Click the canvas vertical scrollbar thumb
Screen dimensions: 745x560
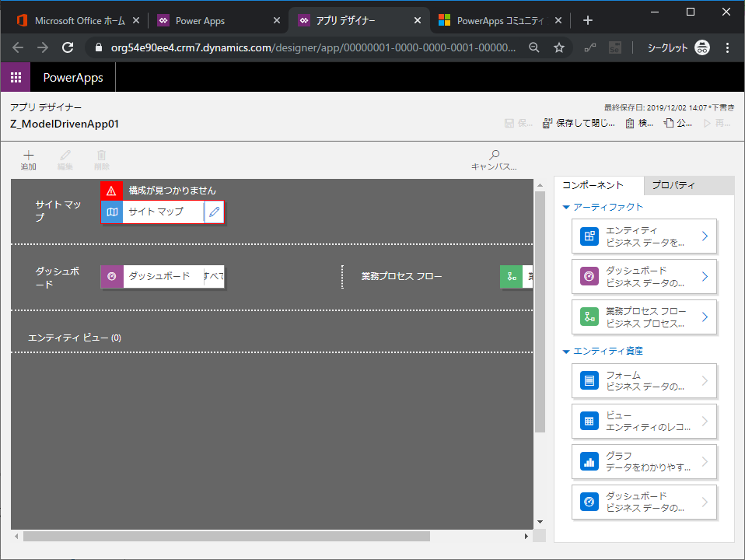click(x=540, y=312)
